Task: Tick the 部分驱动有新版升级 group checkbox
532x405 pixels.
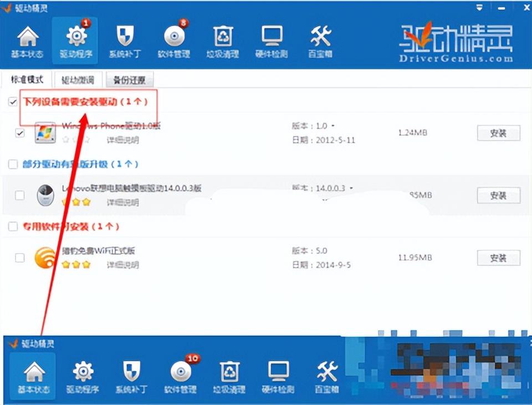Action: [x=13, y=164]
